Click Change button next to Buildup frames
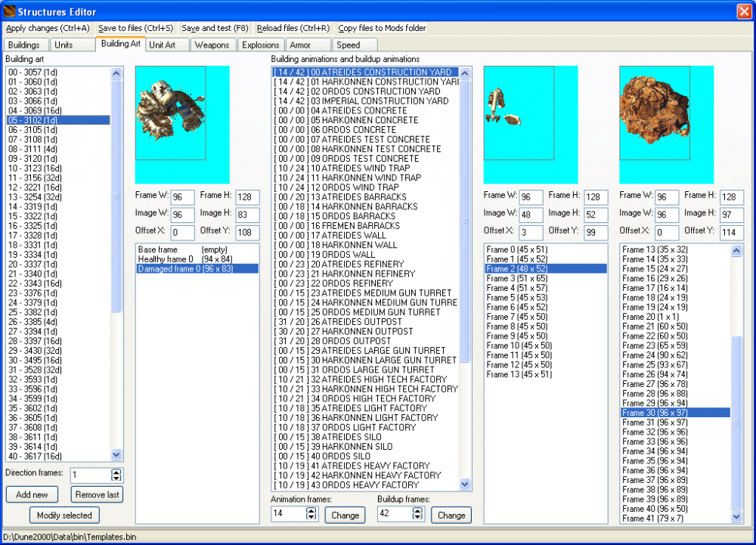756x545 pixels. 451,515
